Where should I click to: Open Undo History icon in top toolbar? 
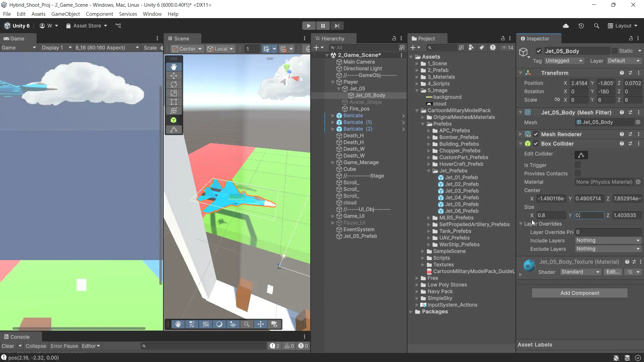tap(581, 26)
